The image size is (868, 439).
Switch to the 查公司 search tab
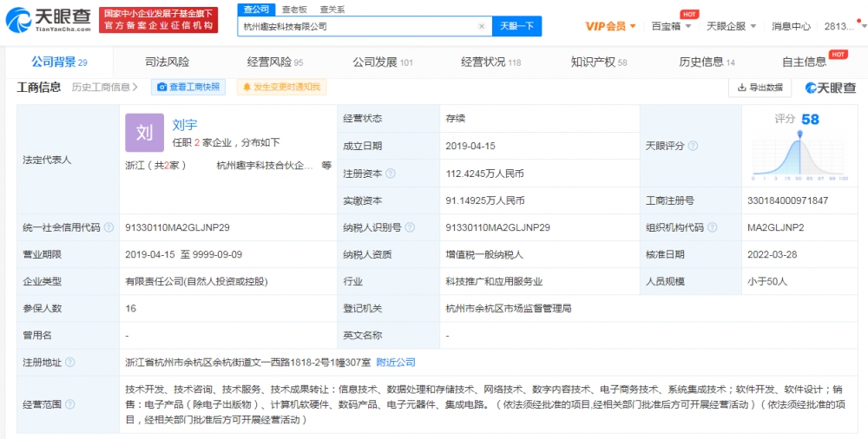(256, 10)
